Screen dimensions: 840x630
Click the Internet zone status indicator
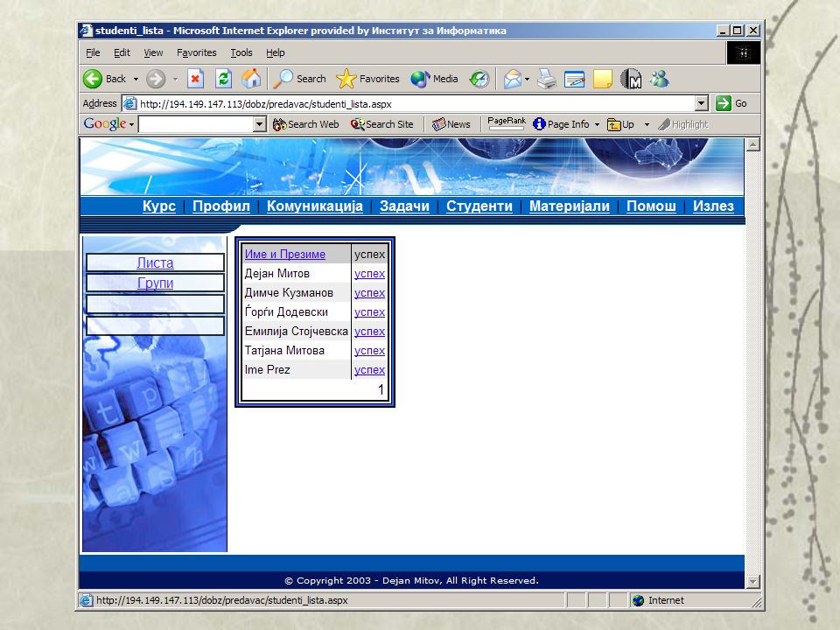coord(658,600)
